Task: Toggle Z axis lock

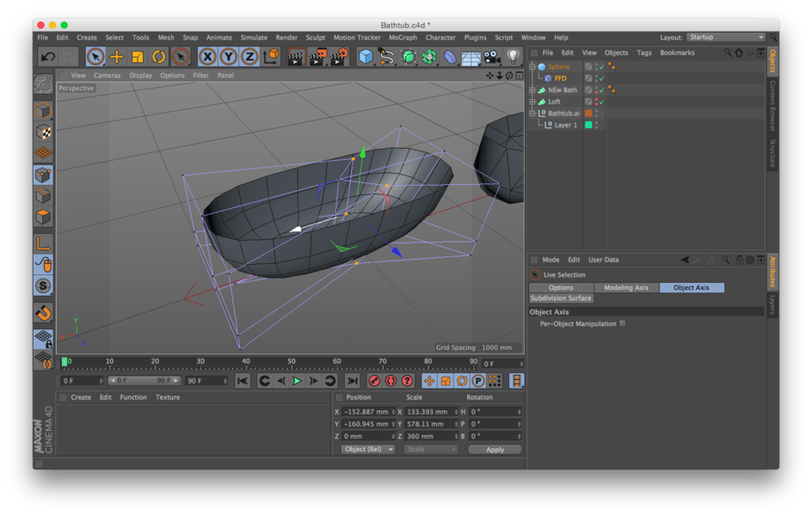Action: point(249,57)
